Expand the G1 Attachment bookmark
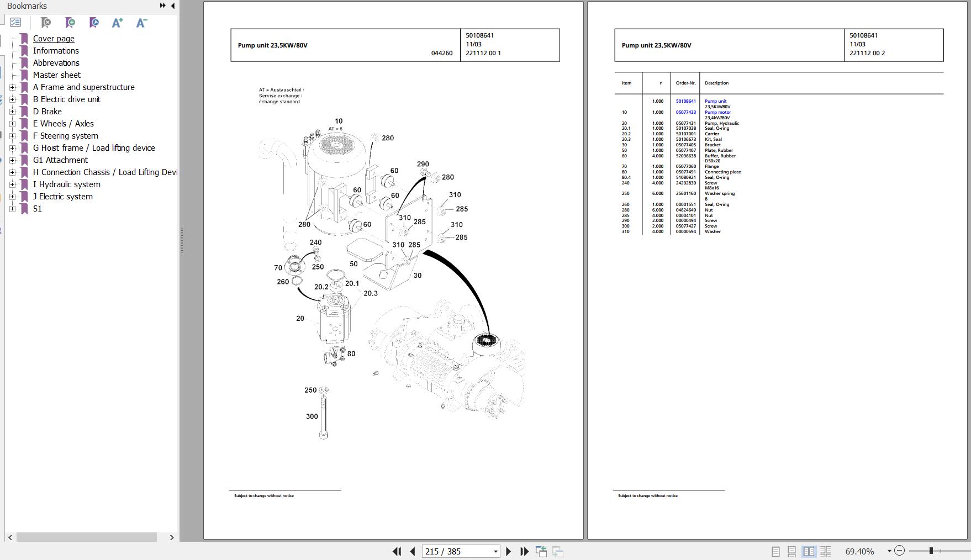Screen dimensions: 971x560 12,160
